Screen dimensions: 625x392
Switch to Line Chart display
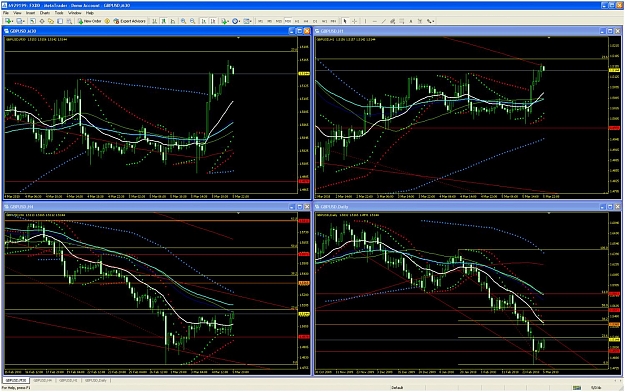[x=173, y=21]
